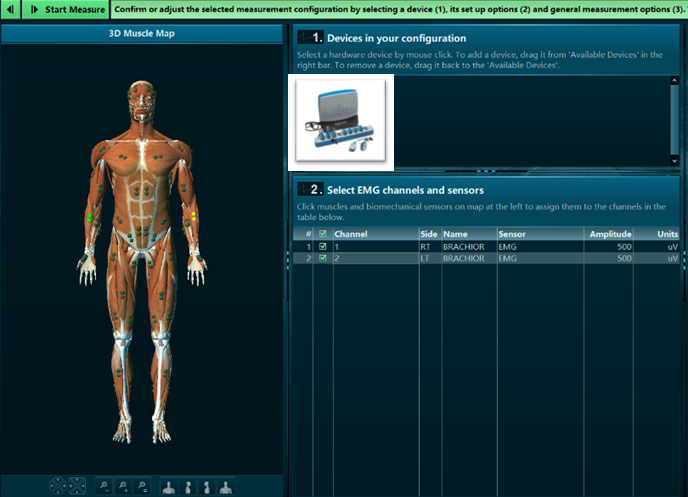Choose the second body view icon, a side profile
This screenshot has height=497, width=688.
[188, 486]
